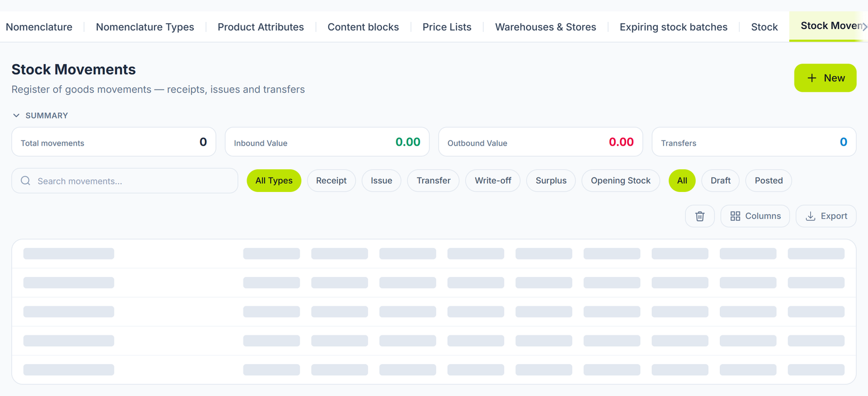Click the Inbound Value summary card
The height and width of the screenshot is (396, 868).
(x=327, y=142)
